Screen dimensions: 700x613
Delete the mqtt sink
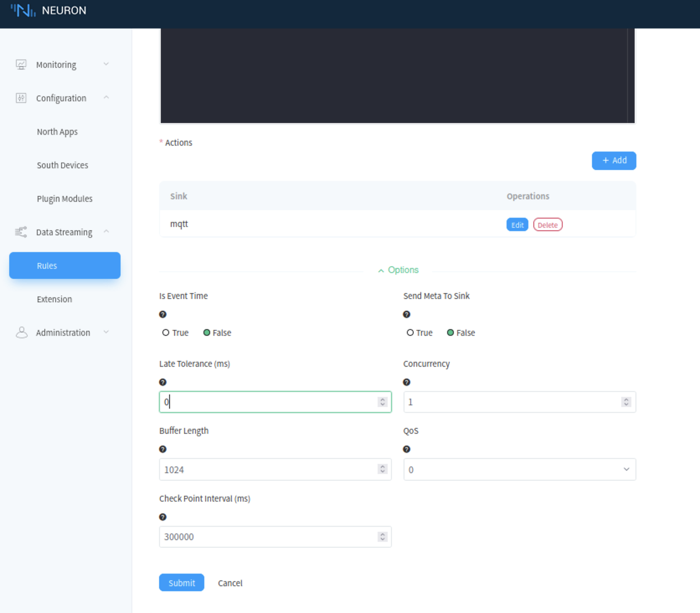(x=548, y=225)
